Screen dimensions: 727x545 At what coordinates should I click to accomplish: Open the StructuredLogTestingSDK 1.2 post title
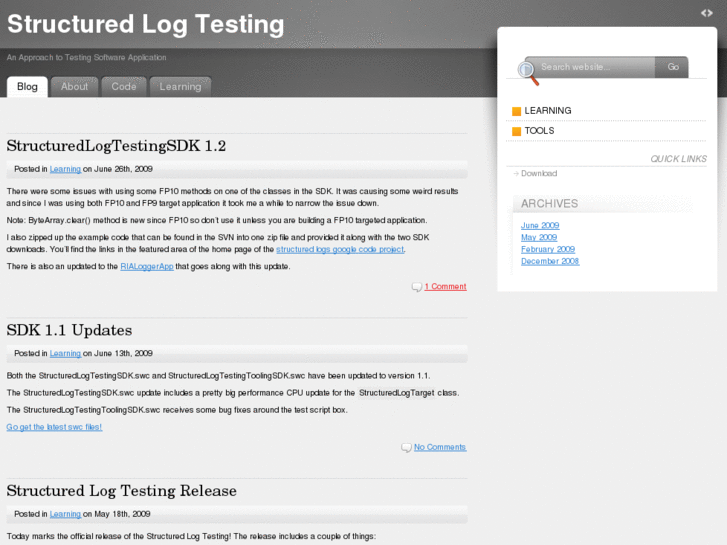pos(116,146)
